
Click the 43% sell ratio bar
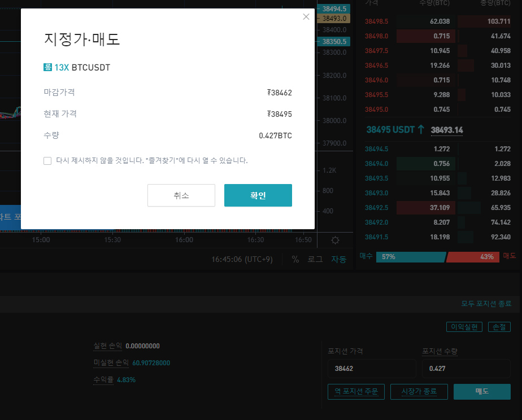[x=473, y=257]
